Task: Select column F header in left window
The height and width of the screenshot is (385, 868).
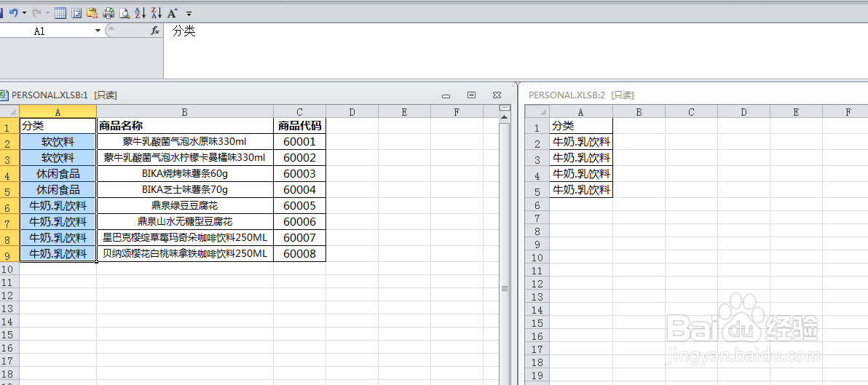Action: [x=457, y=112]
